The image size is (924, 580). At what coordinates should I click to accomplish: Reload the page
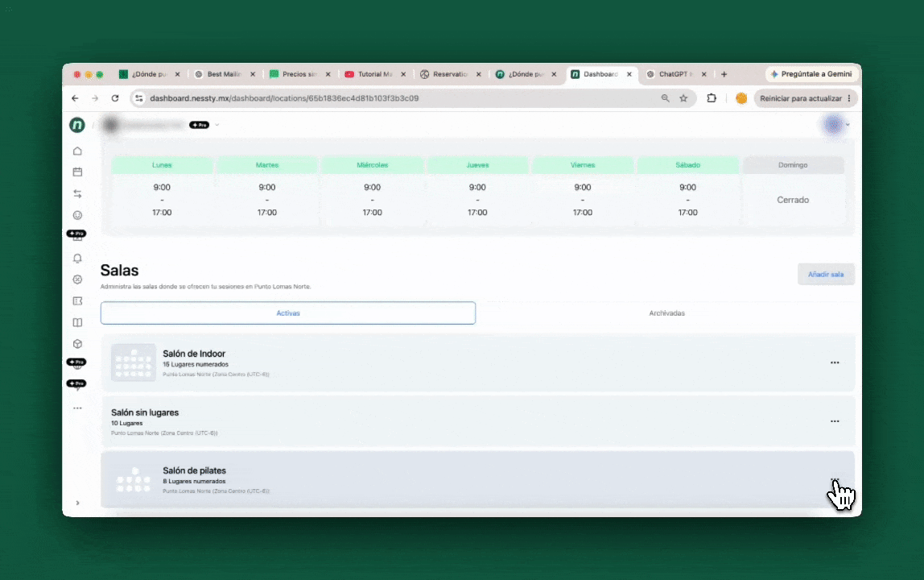(115, 98)
